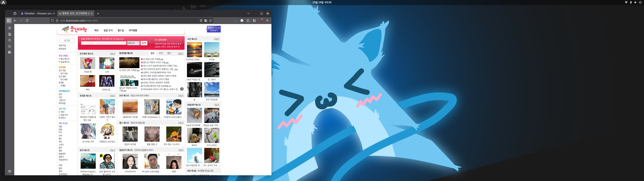Open the LOL sidebar category link
Viewport: 644px width, 181px height.
60,132
